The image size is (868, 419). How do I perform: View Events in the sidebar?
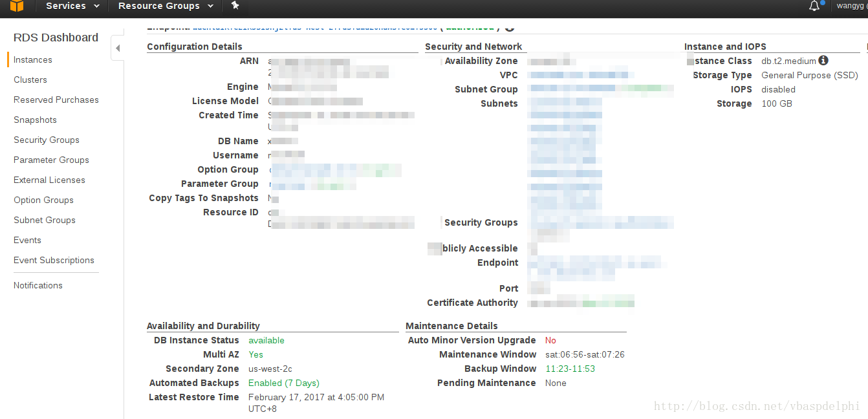[x=27, y=240]
